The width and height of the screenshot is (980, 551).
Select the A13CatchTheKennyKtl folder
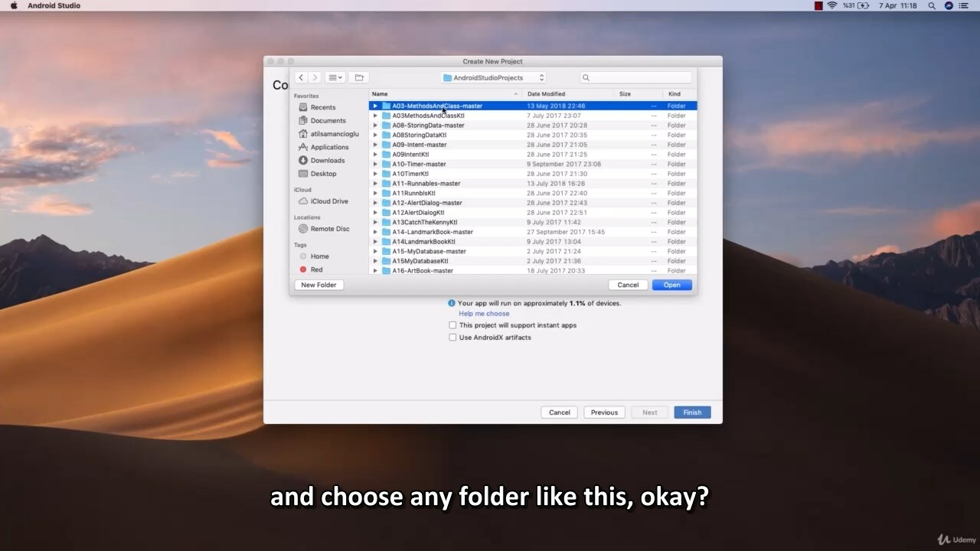(x=533, y=223)
